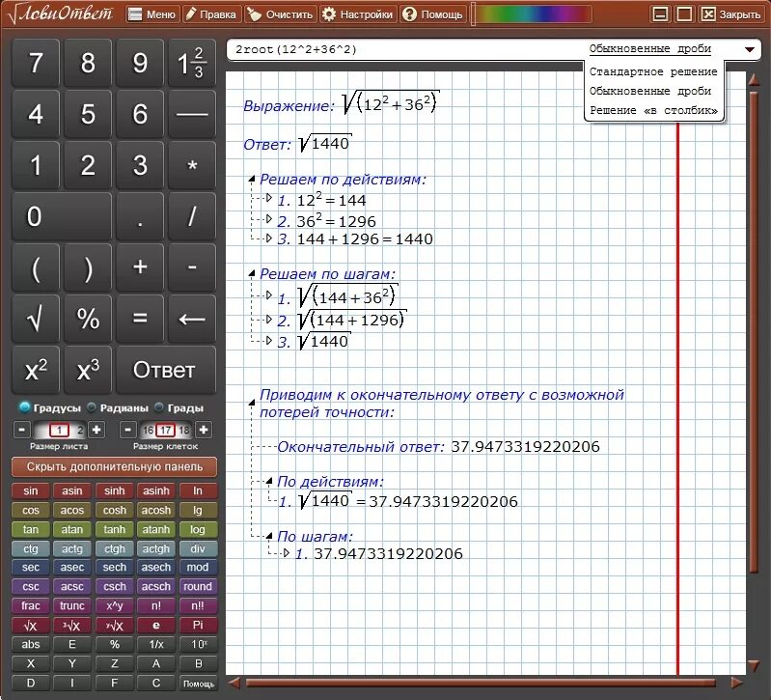Click the red square root function button
The height and width of the screenshot is (700, 771).
coord(31,626)
